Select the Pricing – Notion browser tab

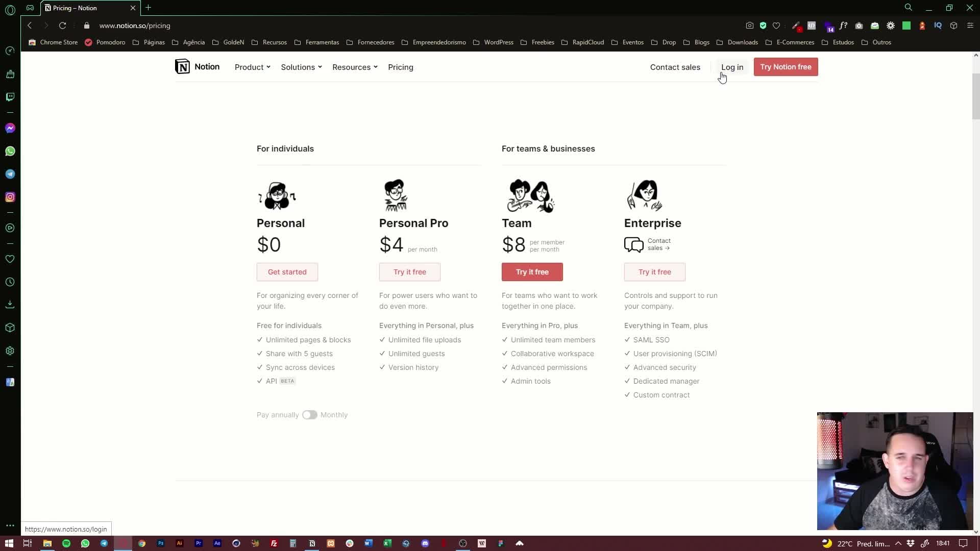(x=89, y=8)
